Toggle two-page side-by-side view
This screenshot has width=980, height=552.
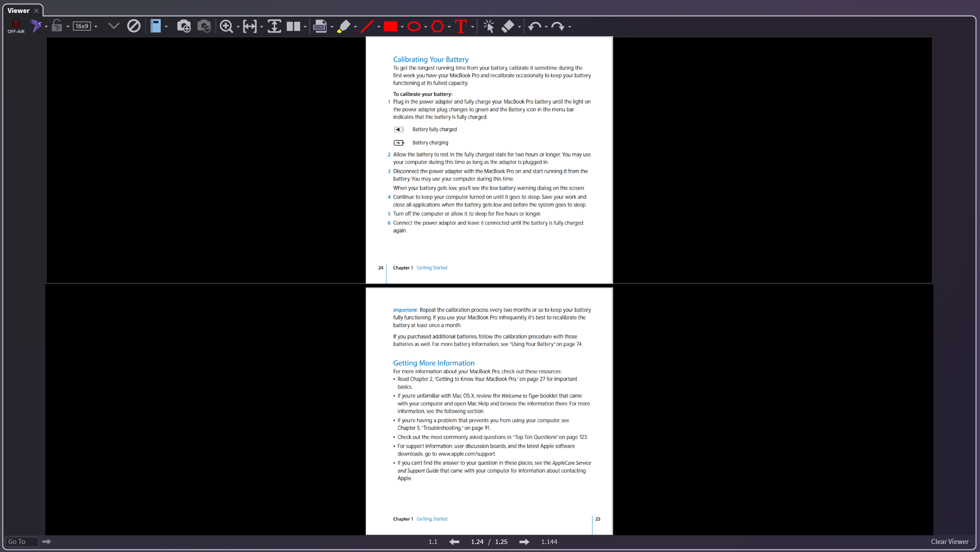click(x=293, y=26)
